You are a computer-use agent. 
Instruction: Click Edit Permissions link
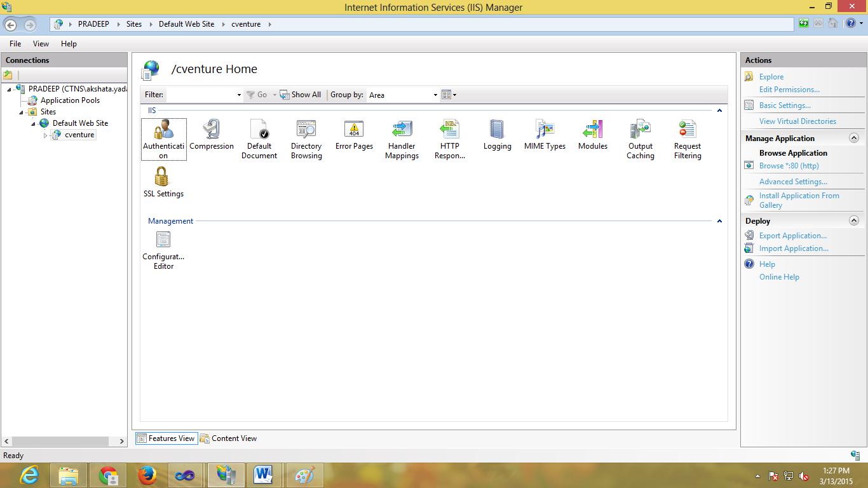click(789, 90)
